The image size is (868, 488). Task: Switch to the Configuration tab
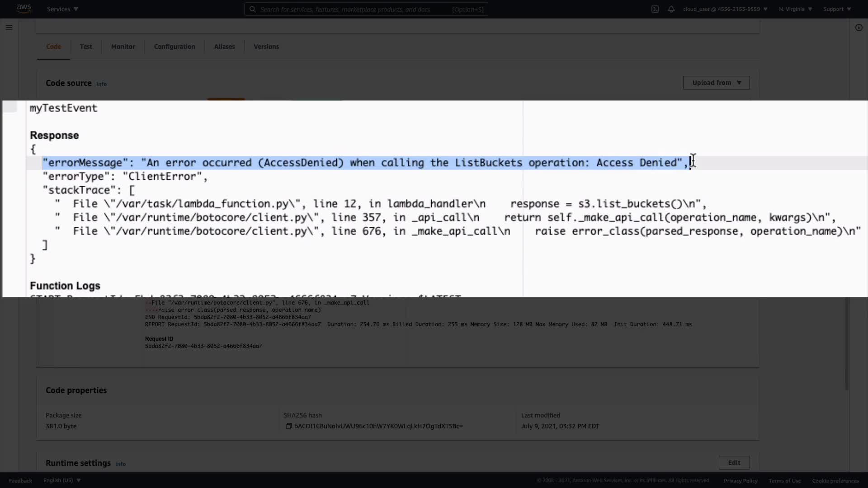click(175, 47)
